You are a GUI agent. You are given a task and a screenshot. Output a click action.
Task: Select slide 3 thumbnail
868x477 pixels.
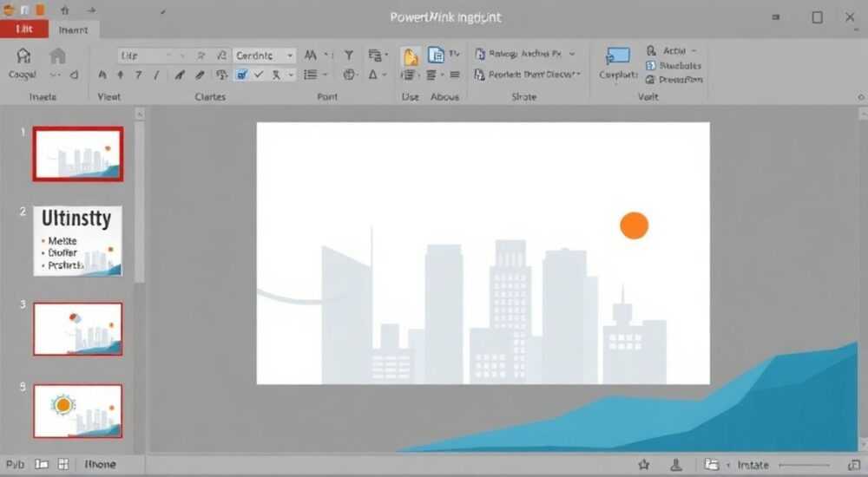78,329
